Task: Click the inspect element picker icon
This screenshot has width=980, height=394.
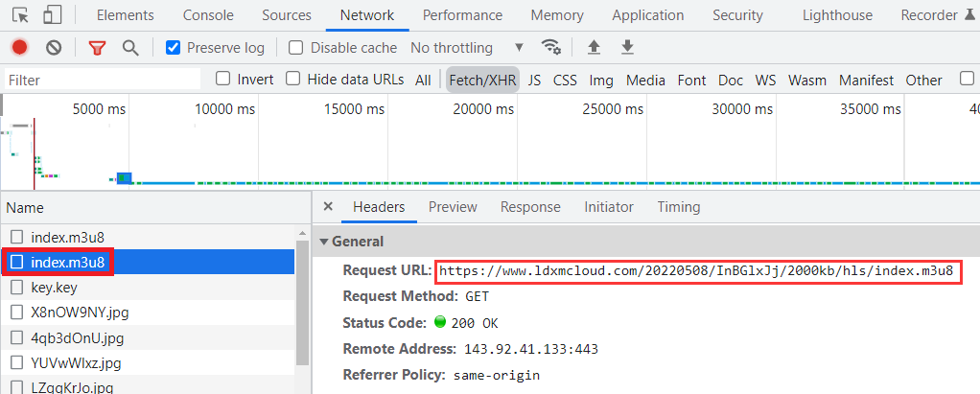Action: click(20, 15)
